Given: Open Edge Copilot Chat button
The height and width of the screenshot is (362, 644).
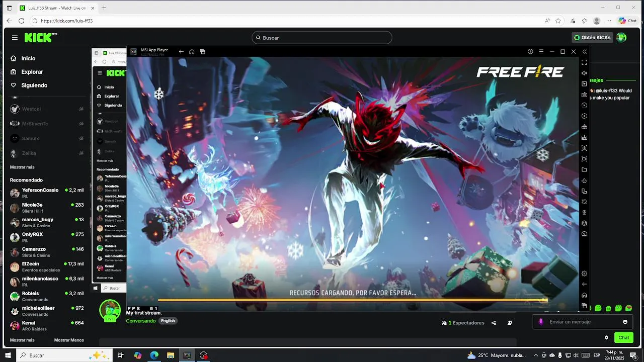Looking at the screenshot, I should tap(627, 21).
